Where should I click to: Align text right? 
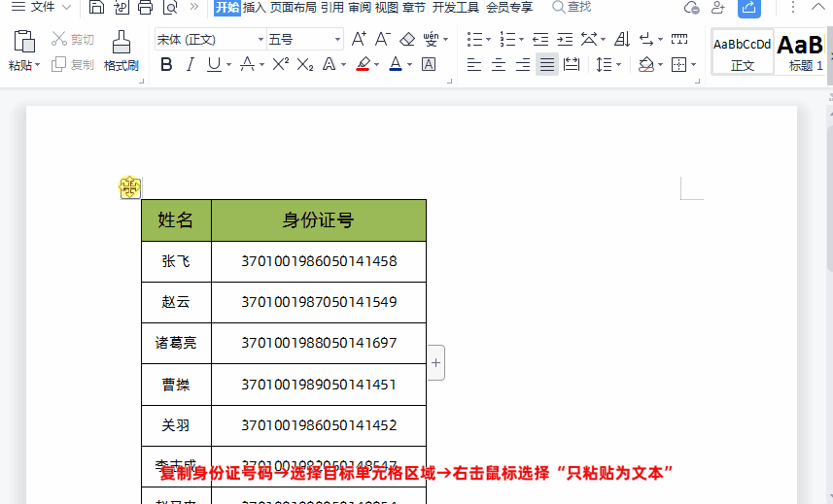523,65
